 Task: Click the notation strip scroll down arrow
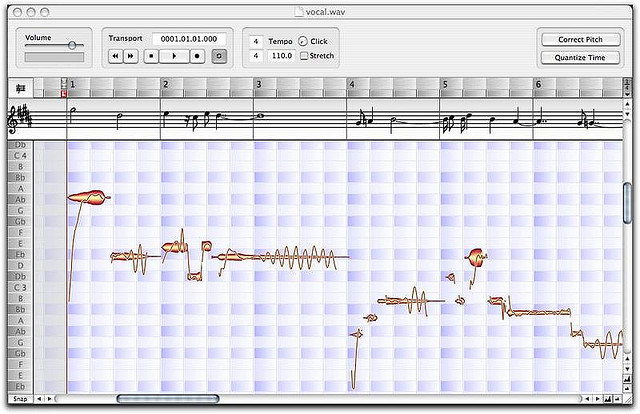627,114
